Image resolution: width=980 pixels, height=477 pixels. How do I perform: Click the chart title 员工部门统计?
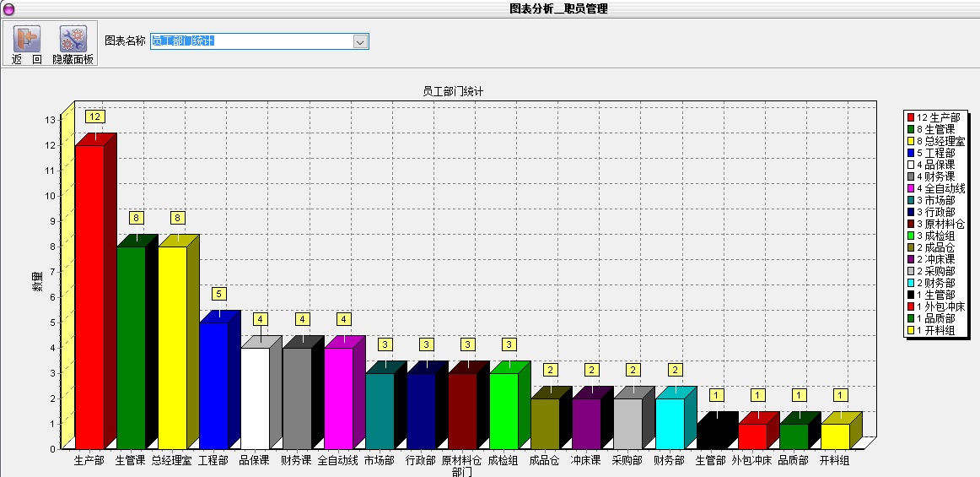click(453, 91)
